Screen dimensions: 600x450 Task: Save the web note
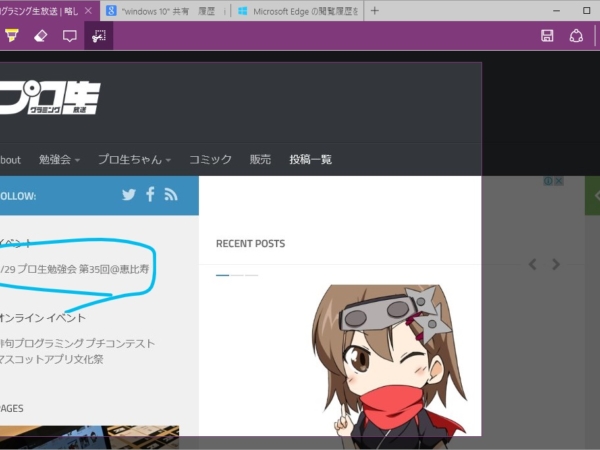click(547, 36)
